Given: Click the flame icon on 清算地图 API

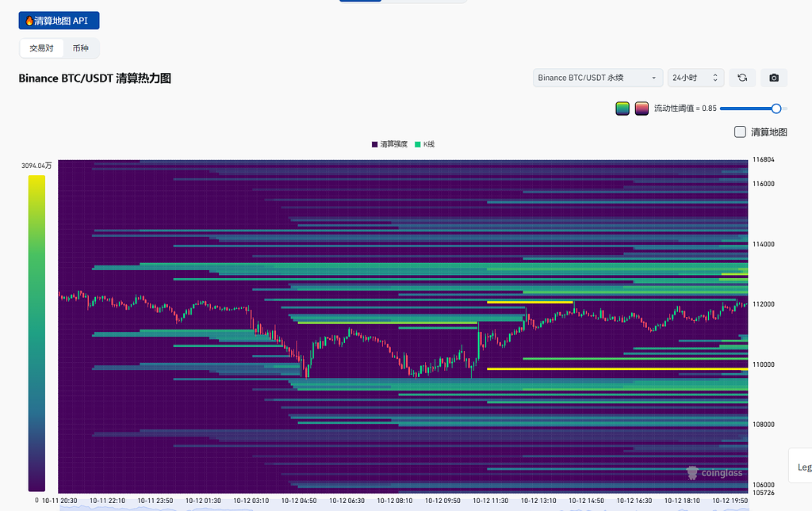Looking at the screenshot, I should click(x=29, y=21).
